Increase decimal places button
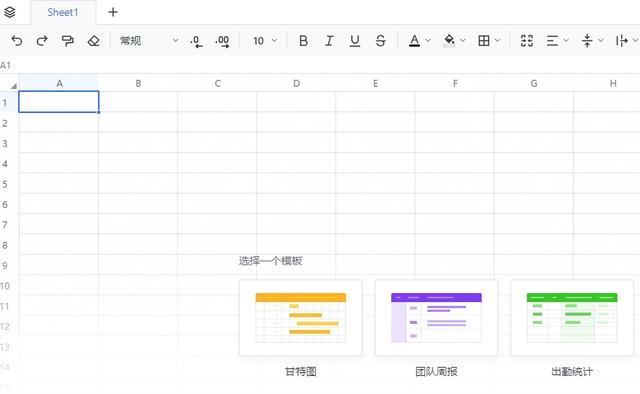The image size is (640, 394). [x=222, y=41]
